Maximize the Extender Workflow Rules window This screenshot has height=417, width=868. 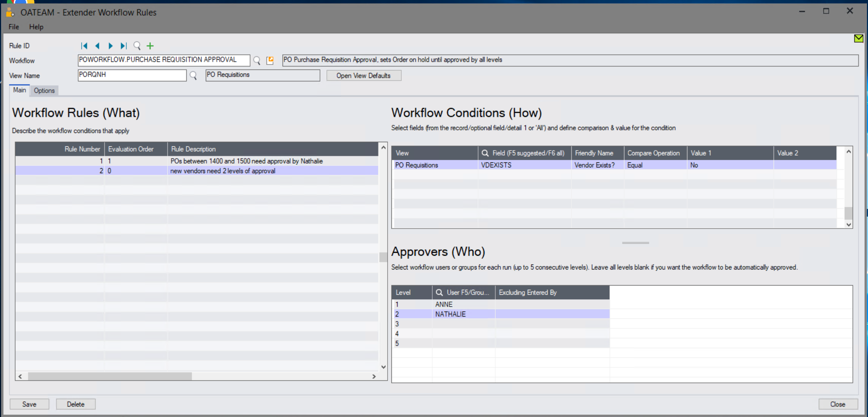(826, 11)
